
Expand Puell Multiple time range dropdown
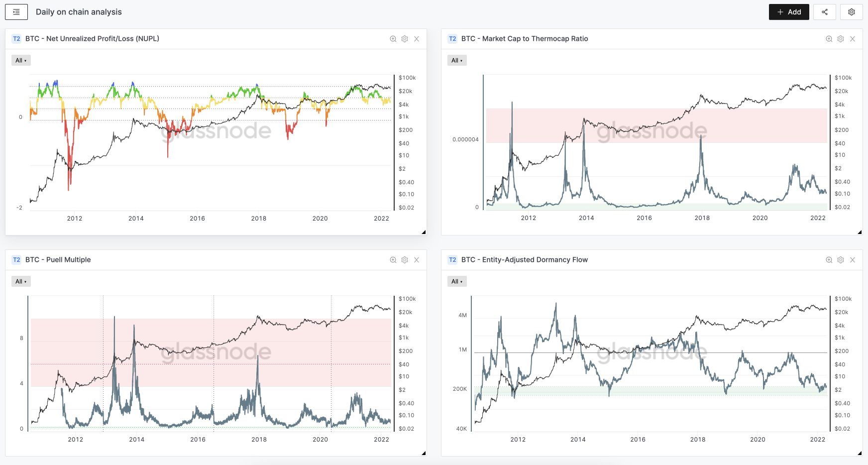[21, 281]
